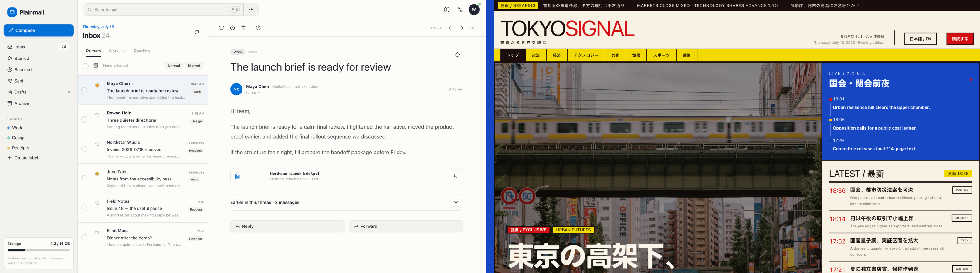The height and width of the screenshot is (273, 980).
Task: Archive the open message from toolbar
Action: (222, 28)
